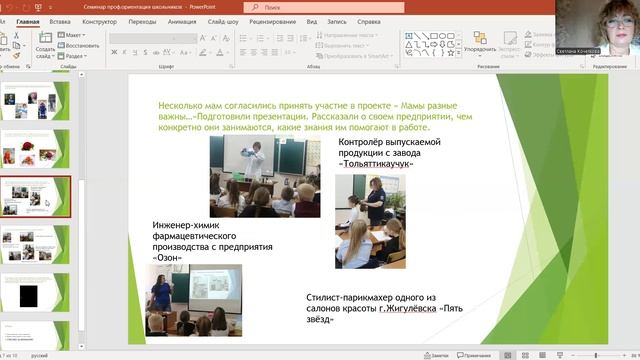Image resolution: width=640 pixels, height=360 pixels.
Task: Click Slide sorter view icon in status bar
Action: [525, 356]
